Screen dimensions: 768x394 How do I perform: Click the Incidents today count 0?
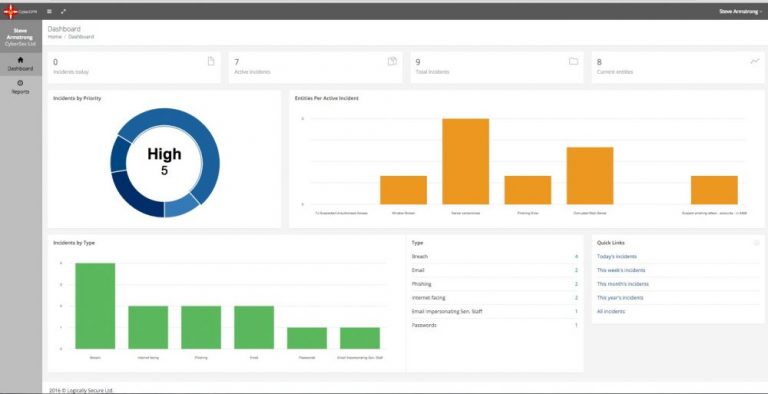pyautogui.click(x=55, y=62)
